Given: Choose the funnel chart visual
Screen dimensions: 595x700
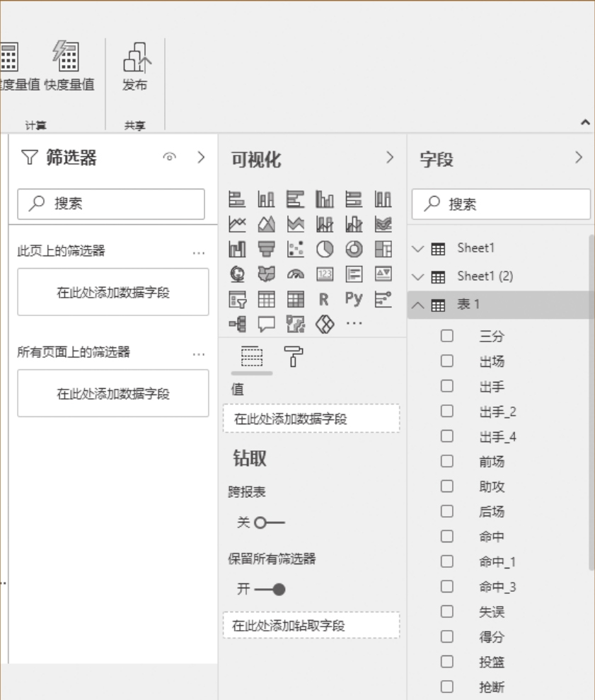Looking at the screenshot, I should click(x=266, y=249).
